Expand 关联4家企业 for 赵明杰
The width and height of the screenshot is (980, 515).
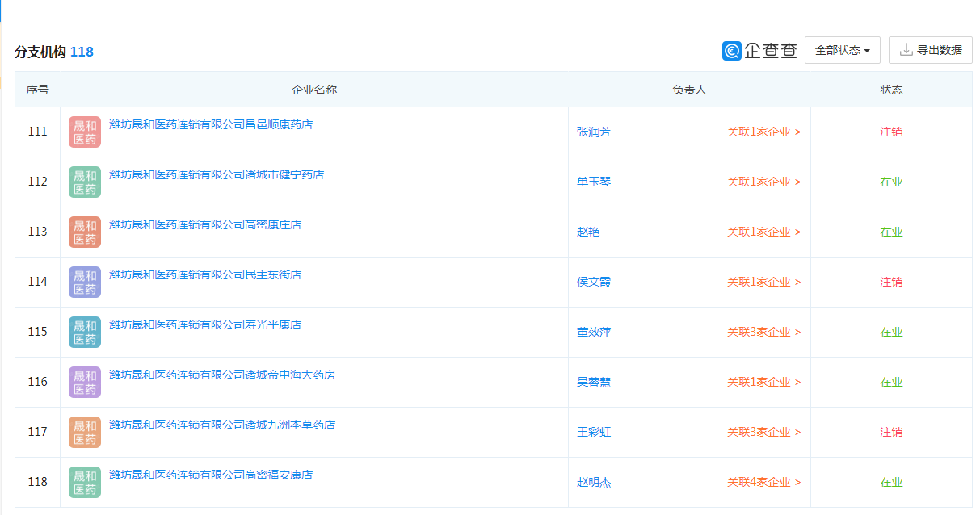[763, 482]
